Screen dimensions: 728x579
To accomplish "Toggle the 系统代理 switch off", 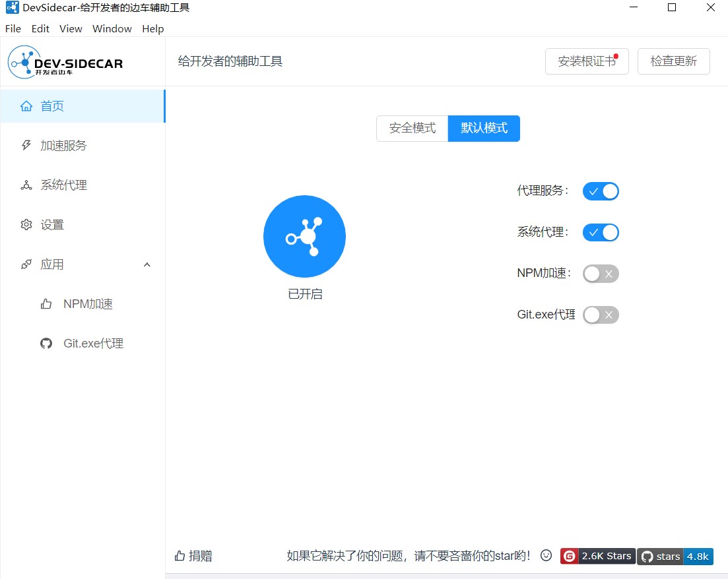I will (601, 232).
